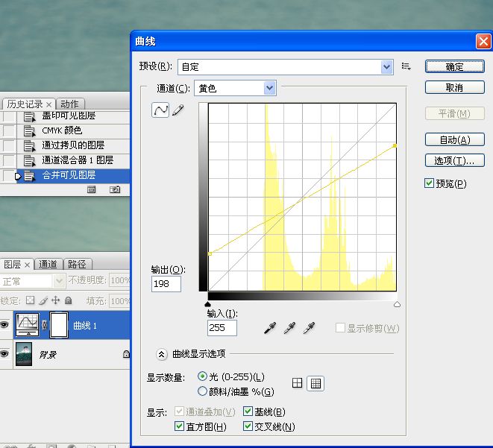Click the 自动 button

pos(455,139)
